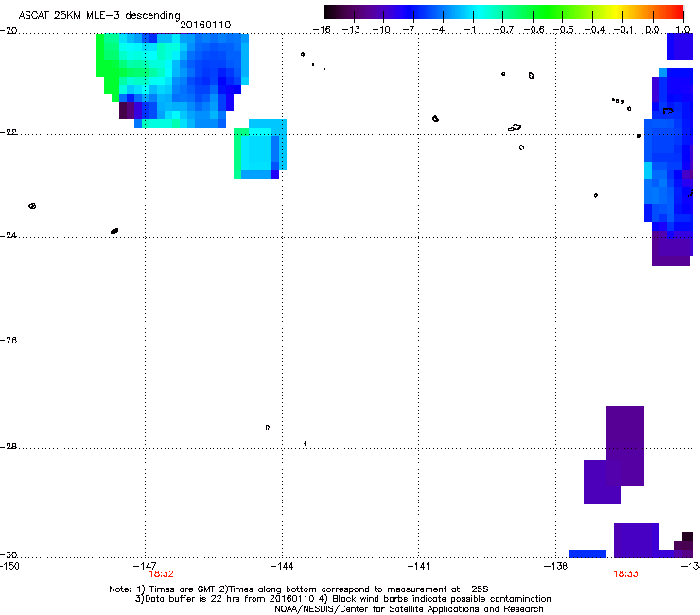Click the -144 longitude axis label
700x615 pixels.
(x=282, y=566)
